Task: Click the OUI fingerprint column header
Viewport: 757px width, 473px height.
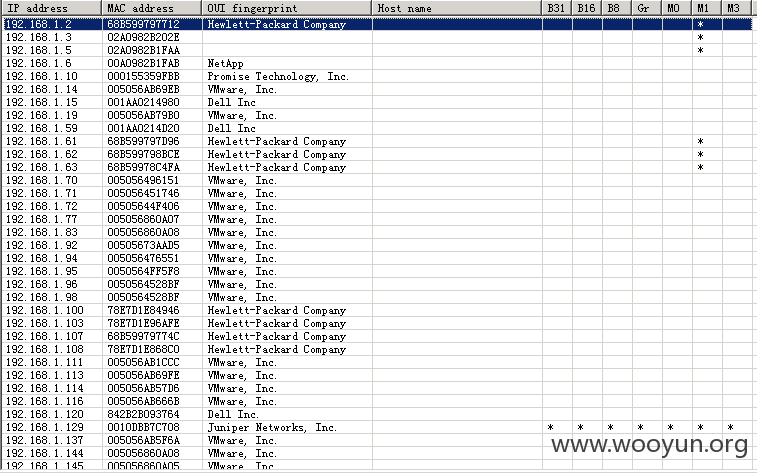Action: pyautogui.click(x=287, y=8)
